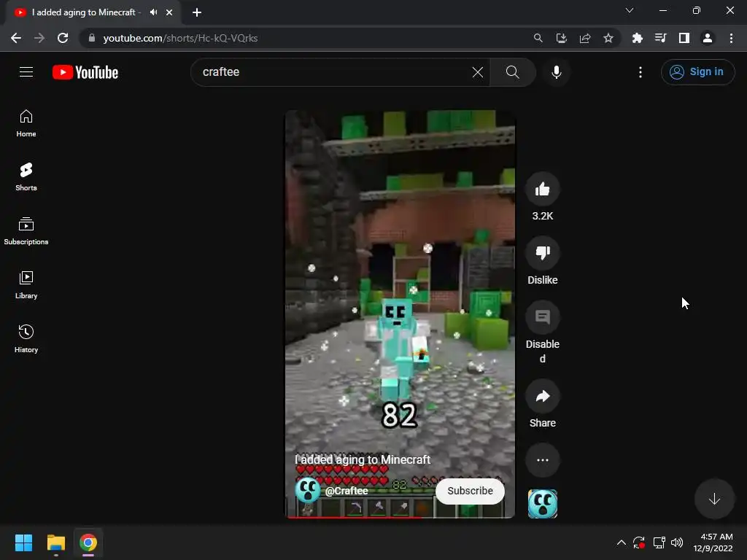Open Chrome profile menu

pos(708,38)
